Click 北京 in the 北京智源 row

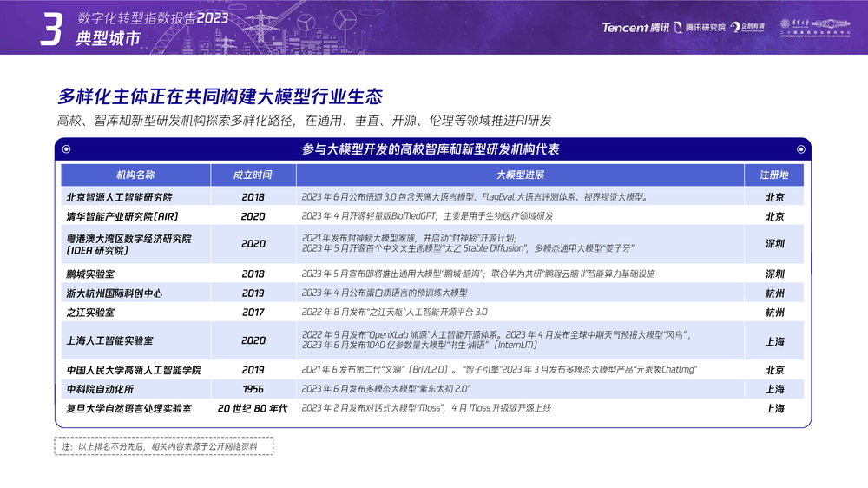pyautogui.click(x=774, y=197)
